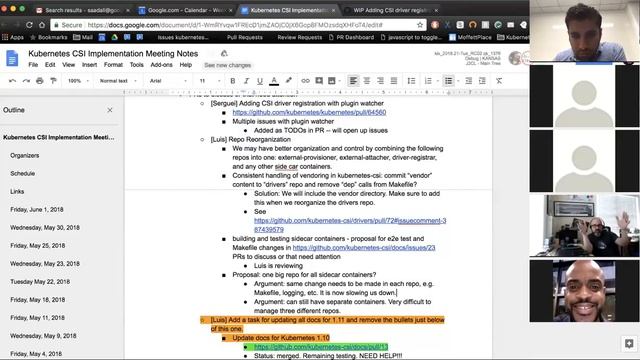This screenshot has height=360, width=640.
Task: Jump to Wednesday, May 30, 2018 heading
Action: click(45, 227)
